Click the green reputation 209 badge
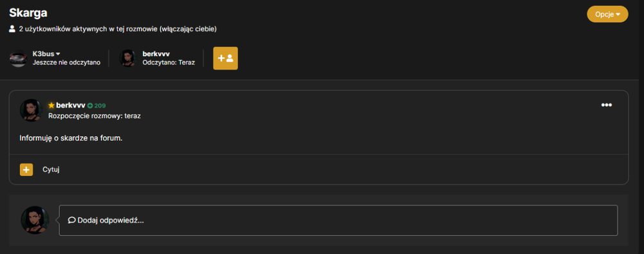The width and height of the screenshot is (644, 254). (x=97, y=105)
